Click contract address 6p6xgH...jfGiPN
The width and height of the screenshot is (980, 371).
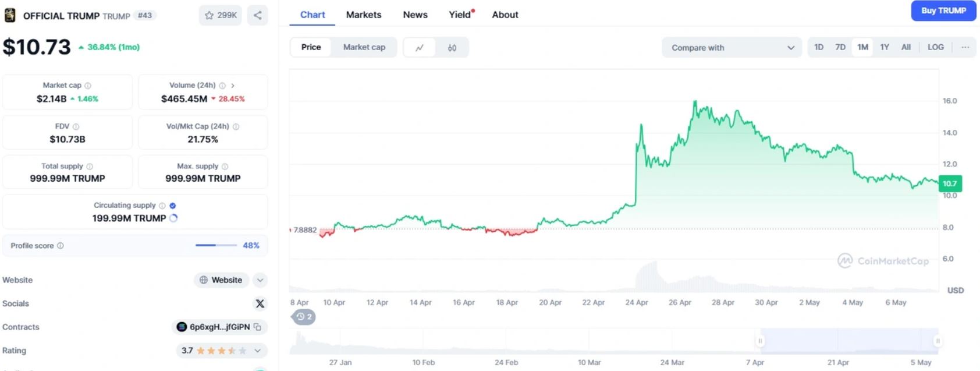219,327
